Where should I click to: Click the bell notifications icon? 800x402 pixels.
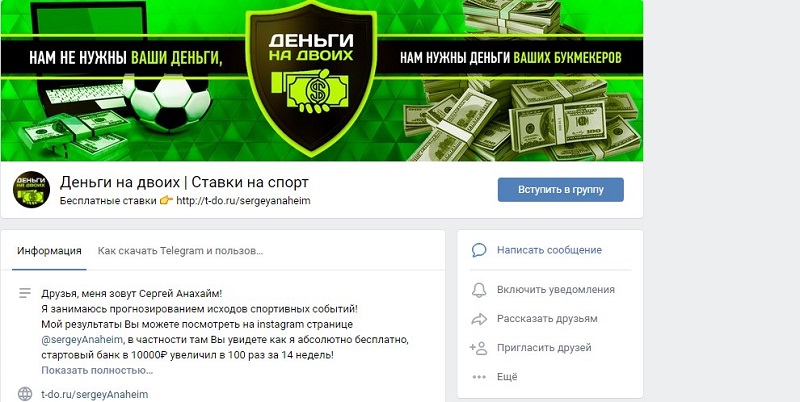479,290
